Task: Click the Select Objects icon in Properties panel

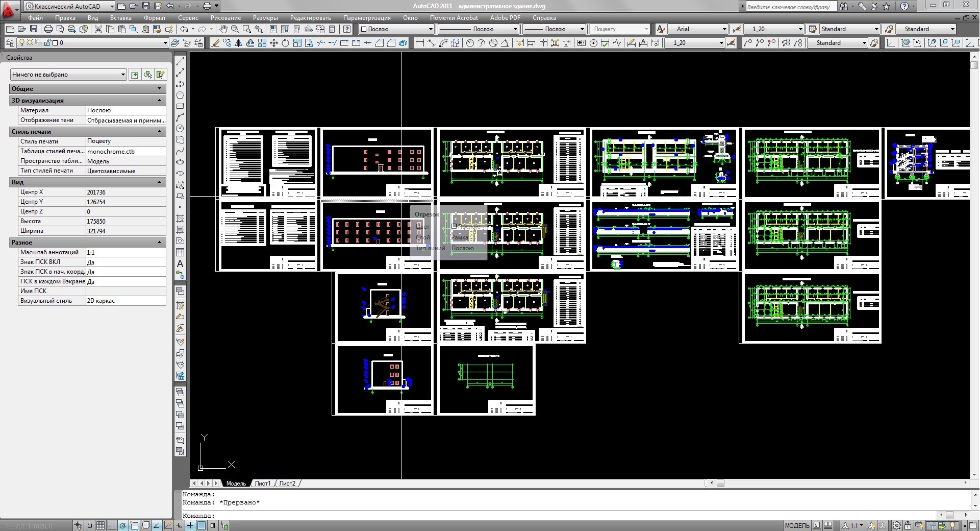Action: pos(148,75)
